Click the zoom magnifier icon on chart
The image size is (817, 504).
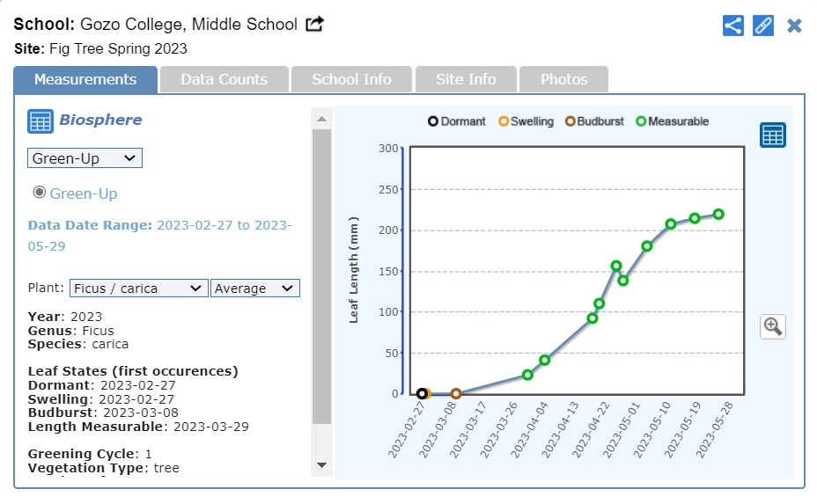[773, 326]
